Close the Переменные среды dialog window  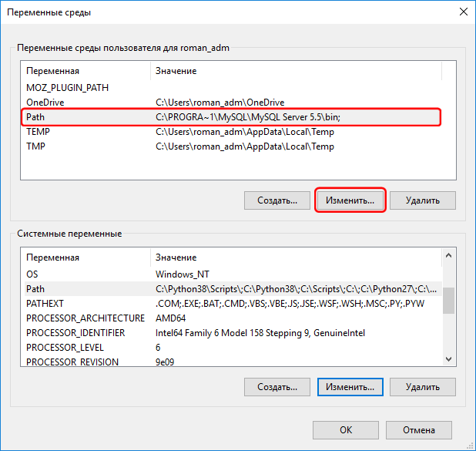click(462, 12)
